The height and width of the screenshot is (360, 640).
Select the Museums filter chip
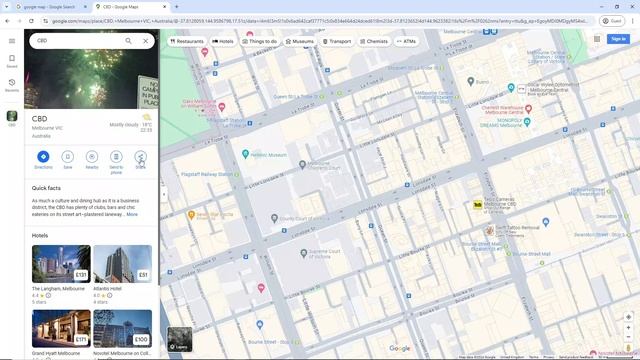pos(300,41)
